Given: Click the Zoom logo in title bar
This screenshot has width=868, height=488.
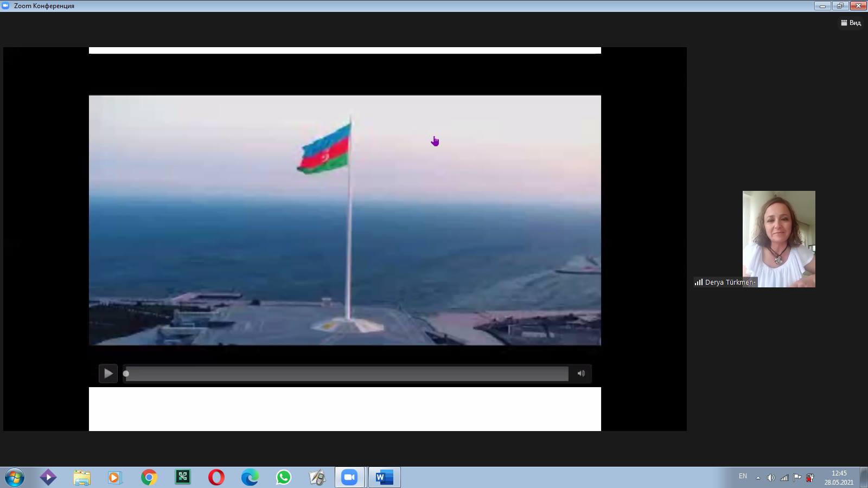Looking at the screenshot, I should 5,6.
